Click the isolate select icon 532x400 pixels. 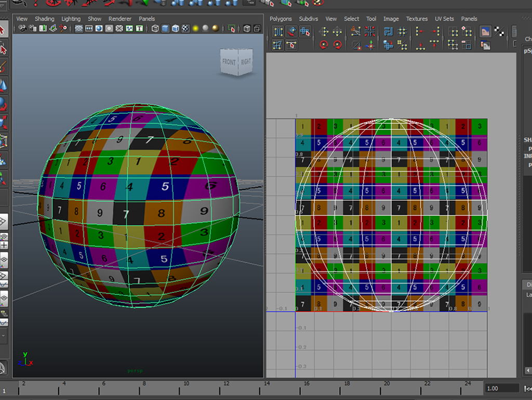tap(232, 29)
